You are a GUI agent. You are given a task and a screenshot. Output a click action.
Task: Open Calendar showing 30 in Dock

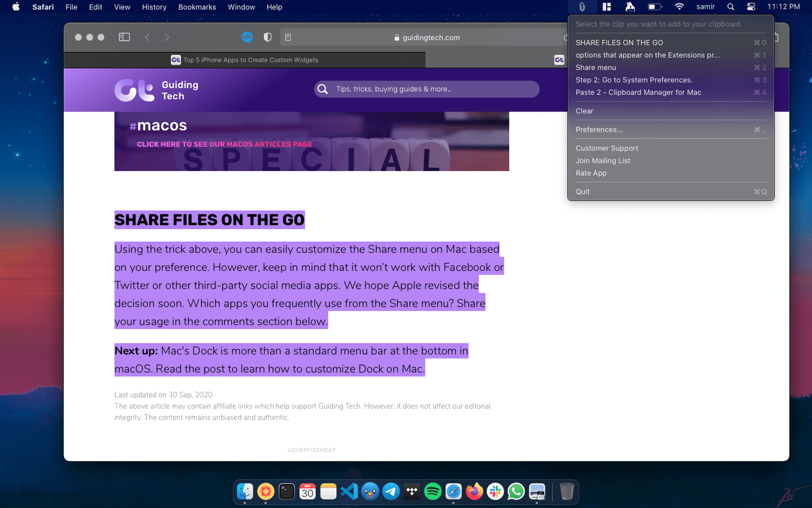[x=307, y=492]
